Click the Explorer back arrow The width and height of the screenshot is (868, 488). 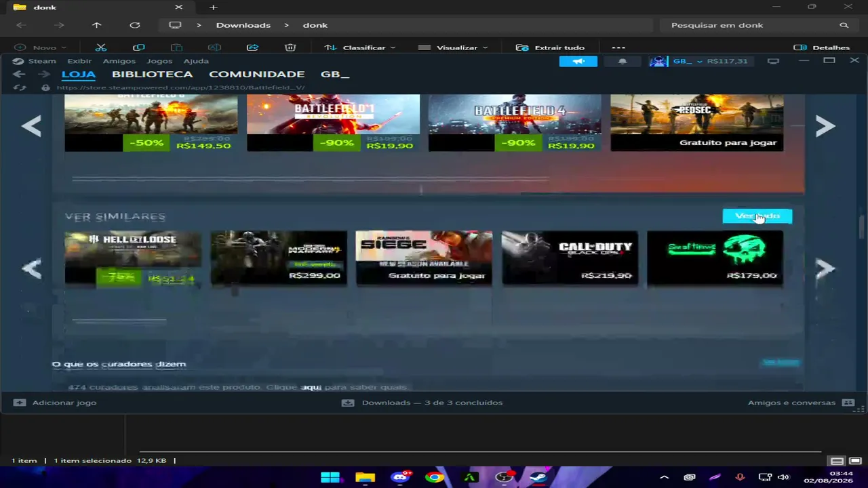click(21, 25)
